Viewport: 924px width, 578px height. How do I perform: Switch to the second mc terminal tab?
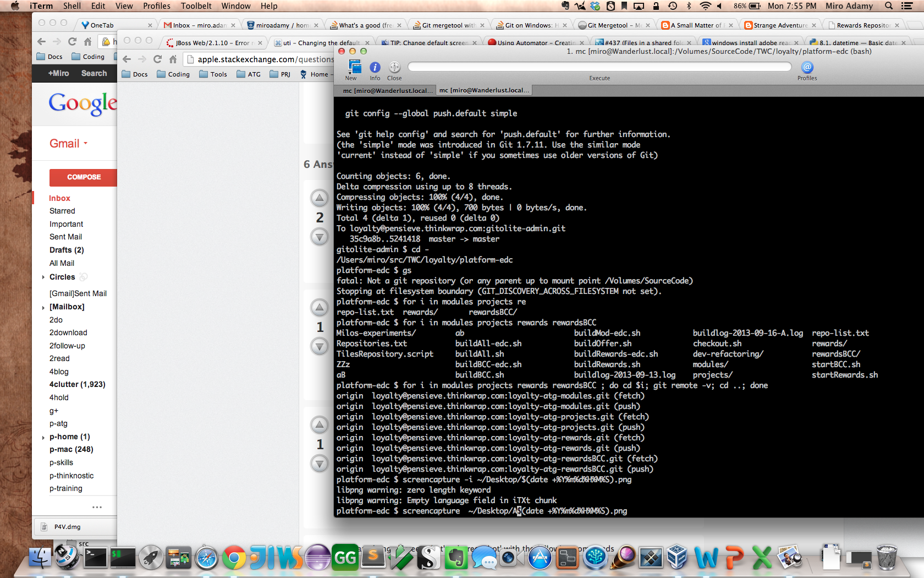484,90
